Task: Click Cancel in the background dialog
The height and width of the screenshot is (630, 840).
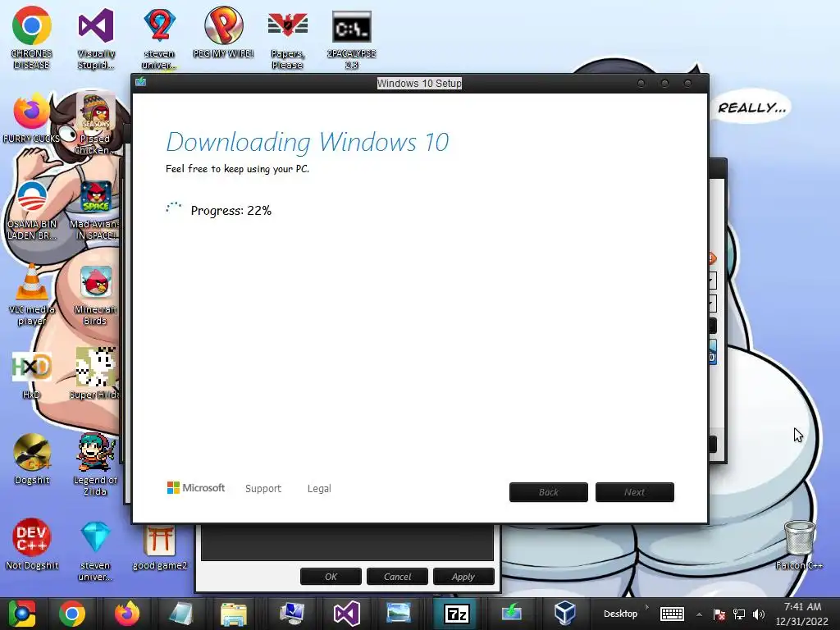Action: pos(398,577)
